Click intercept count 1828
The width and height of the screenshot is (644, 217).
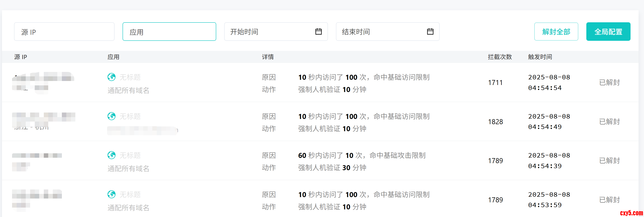coord(495,122)
